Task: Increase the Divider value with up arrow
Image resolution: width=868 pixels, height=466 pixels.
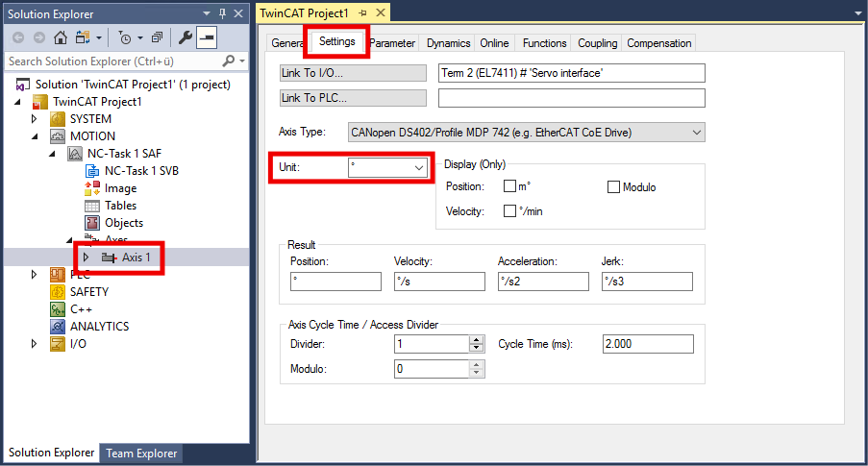Action: coord(476,340)
